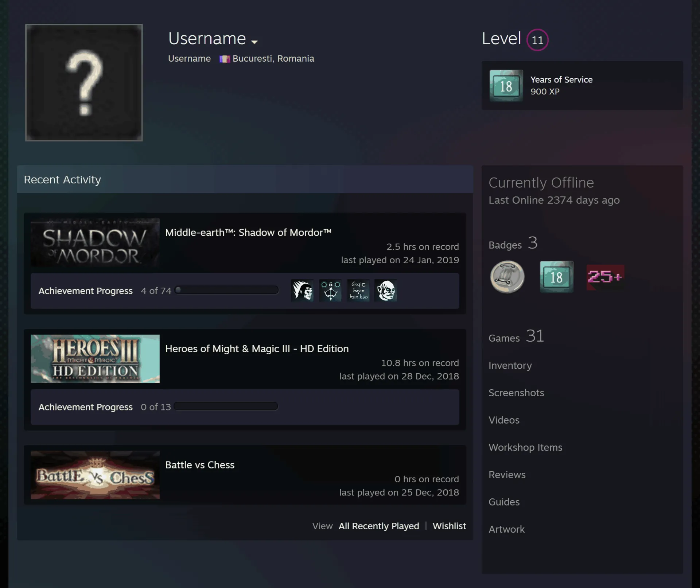Open the Reviews link
The width and height of the screenshot is (700, 588).
click(x=507, y=475)
